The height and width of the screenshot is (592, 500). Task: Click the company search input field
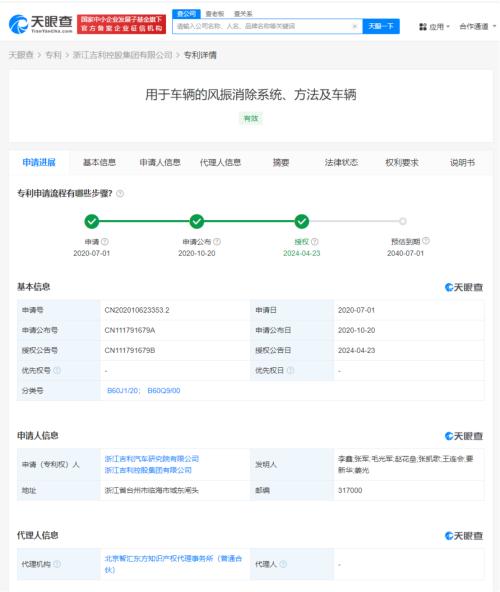click(x=263, y=26)
